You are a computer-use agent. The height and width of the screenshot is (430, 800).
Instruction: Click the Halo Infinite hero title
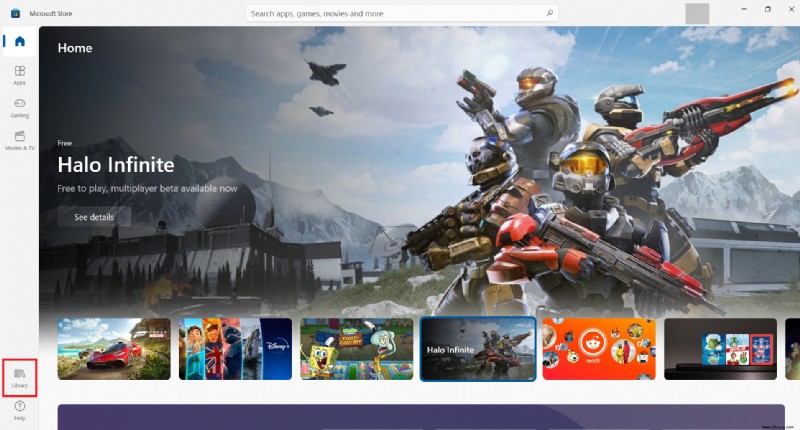click(x=116, y=165)
